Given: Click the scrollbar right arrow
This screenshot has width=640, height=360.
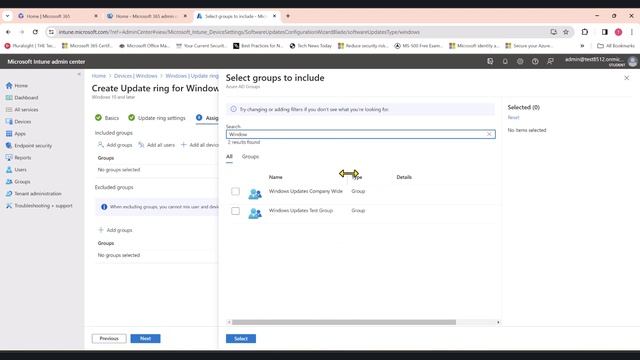Looking at the screenshot, I should click(498, 322).
